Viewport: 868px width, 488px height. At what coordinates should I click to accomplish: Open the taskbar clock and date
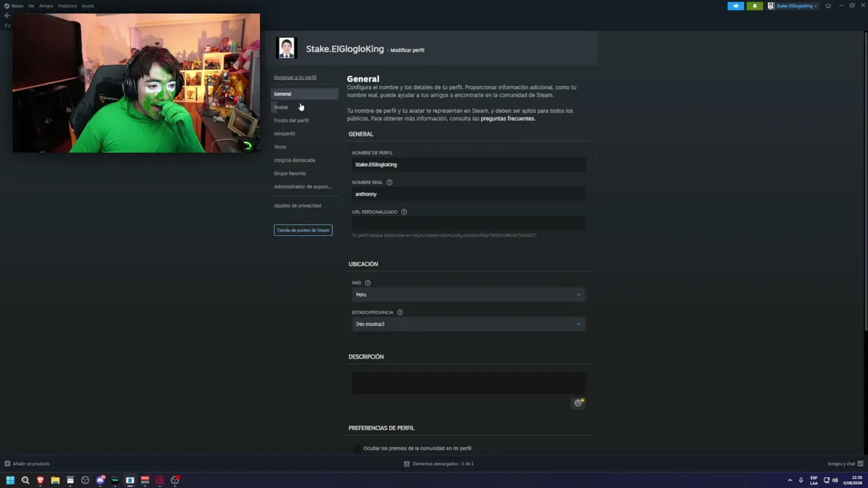pyautogui.click(x=852, y=481)
